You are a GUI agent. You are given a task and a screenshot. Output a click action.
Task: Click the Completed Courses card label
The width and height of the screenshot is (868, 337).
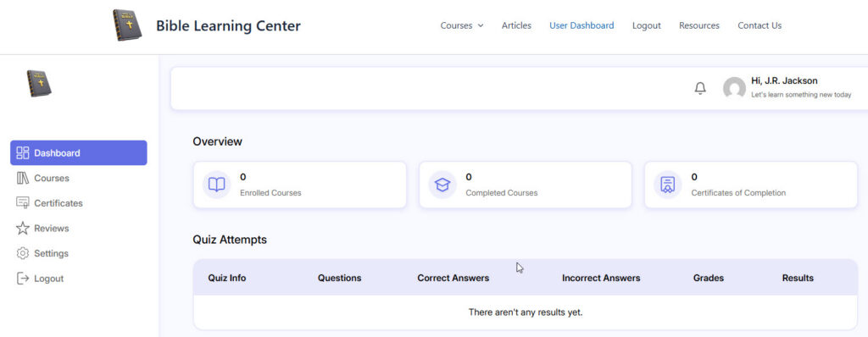502,193
